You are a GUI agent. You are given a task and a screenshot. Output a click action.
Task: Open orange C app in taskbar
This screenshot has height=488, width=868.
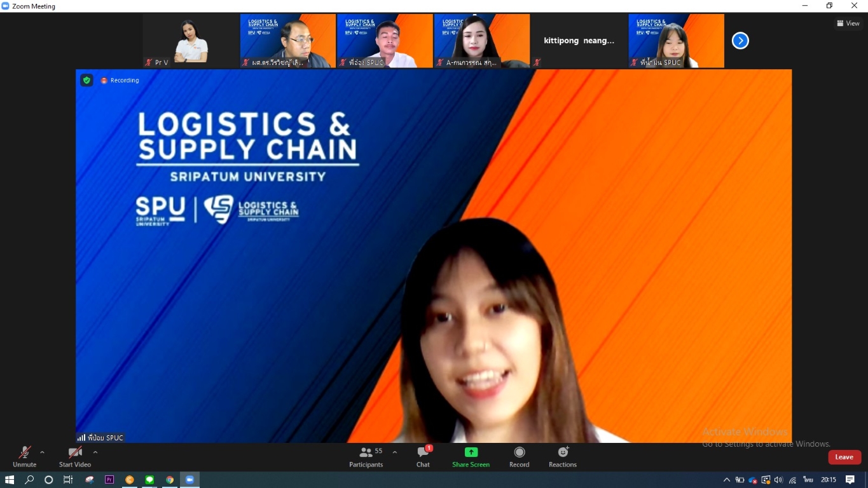point(130,480)
